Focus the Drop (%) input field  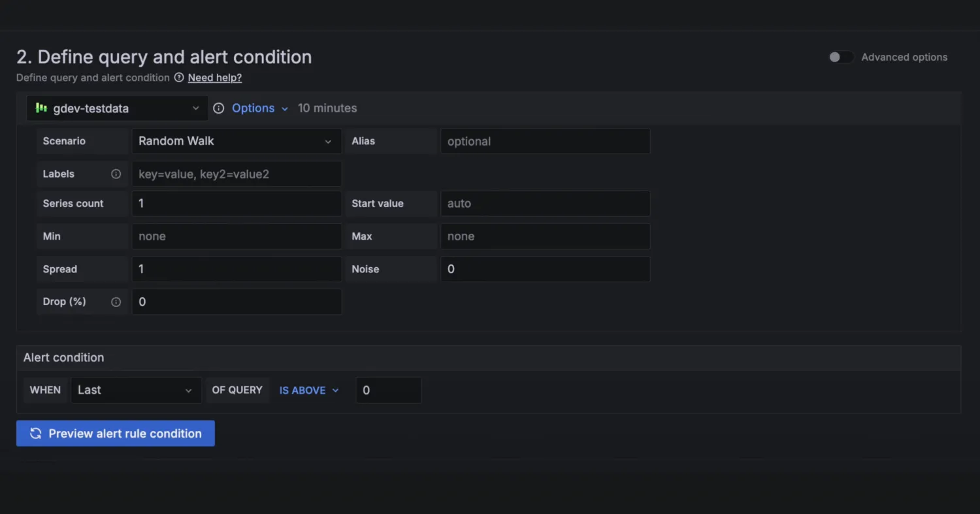click(237, 302)
